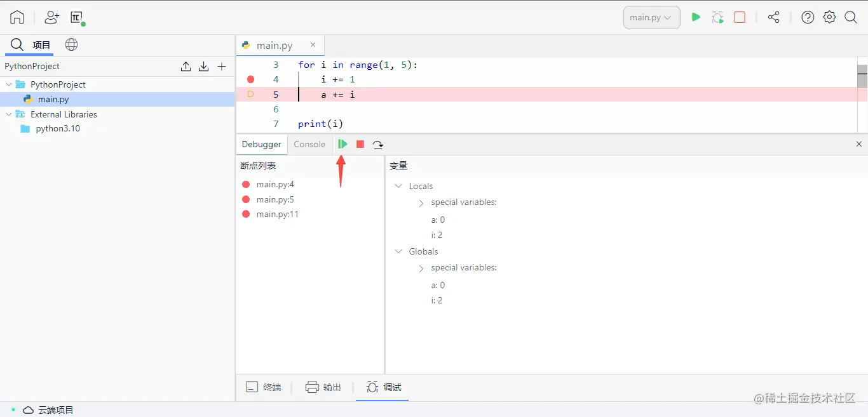This screenshot has width=868, height=417.
Task: Collapse the Globals section
Action: click(398, 251)
